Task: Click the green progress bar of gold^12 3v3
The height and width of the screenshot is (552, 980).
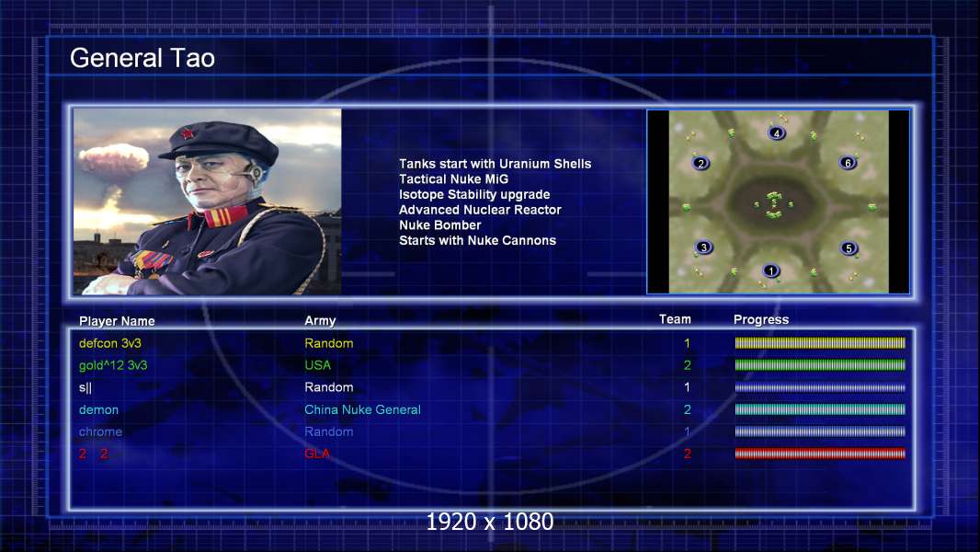Action: [x=820, y=365]
